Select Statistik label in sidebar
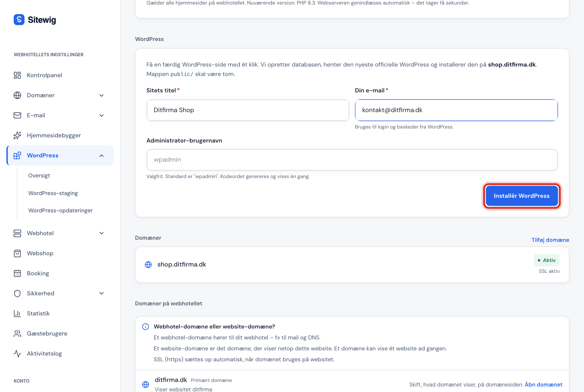The width and height of the screenshot is (584, 392). coord(38,313)
